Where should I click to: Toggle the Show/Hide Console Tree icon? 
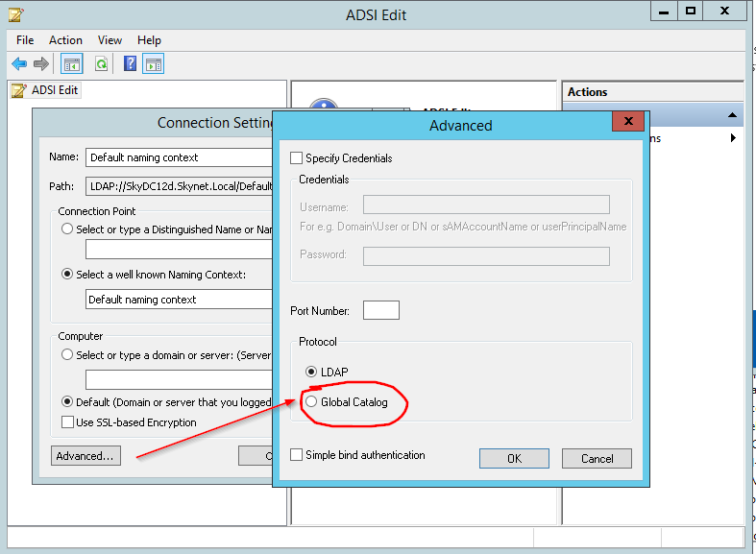72,63
